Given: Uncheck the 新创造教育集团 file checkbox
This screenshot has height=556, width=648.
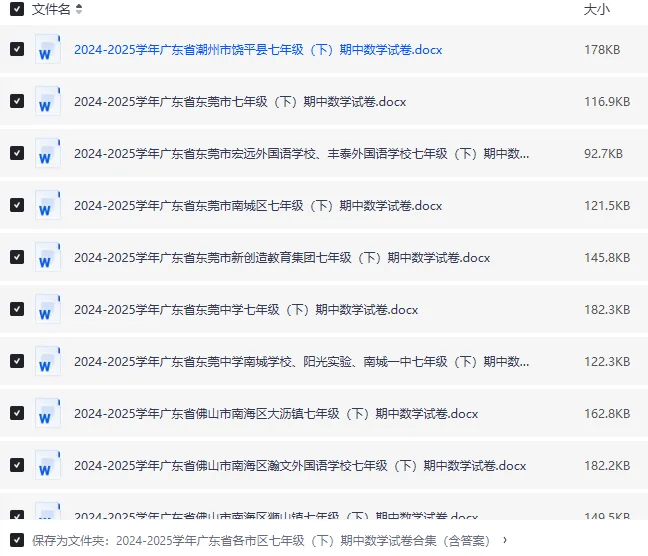Looking at the screenshot, I should click(17, 258).
